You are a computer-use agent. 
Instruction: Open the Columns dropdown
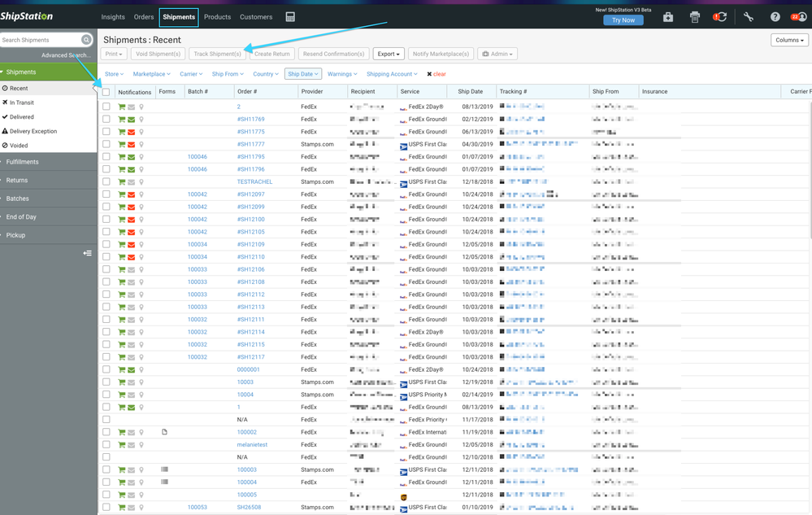789,40
